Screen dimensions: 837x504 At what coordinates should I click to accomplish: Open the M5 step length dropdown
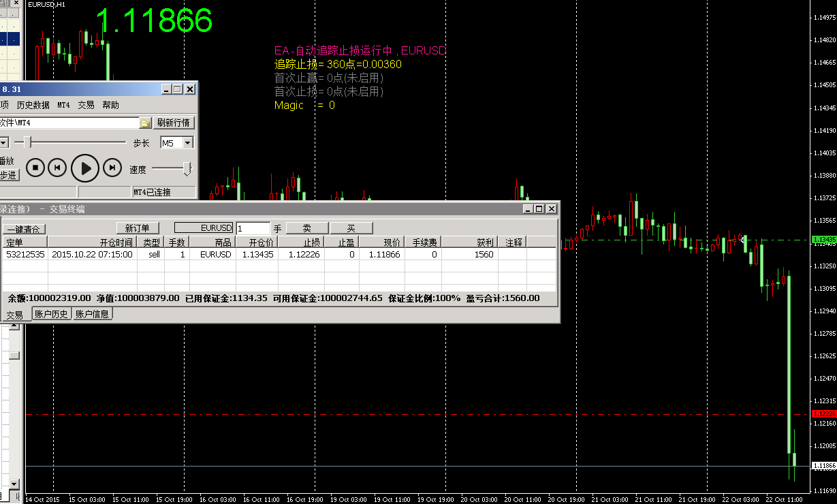tap(187, 143)
